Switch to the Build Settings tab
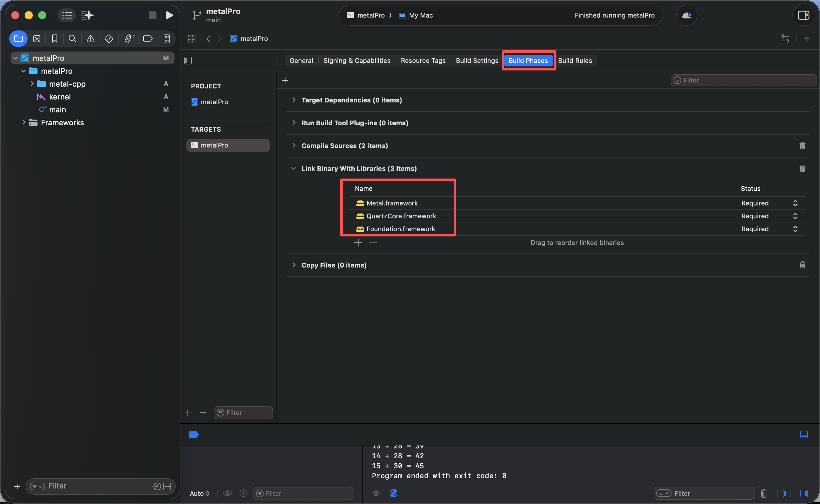 pyautogui.click(x=477, y=61)
